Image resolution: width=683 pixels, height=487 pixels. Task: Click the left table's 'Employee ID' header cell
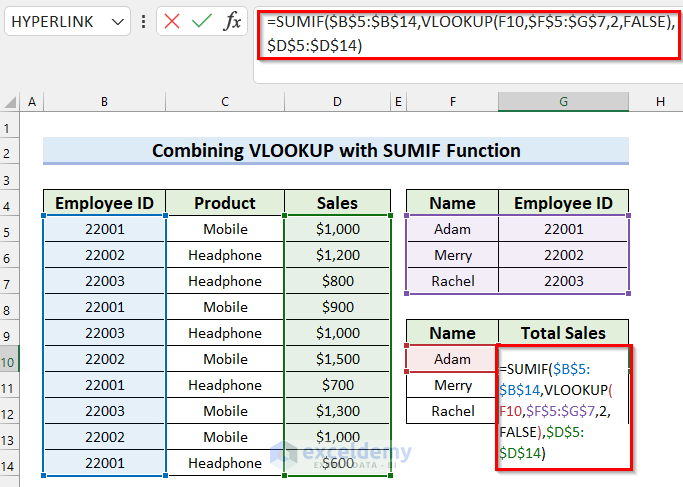[x=105, y=203]
